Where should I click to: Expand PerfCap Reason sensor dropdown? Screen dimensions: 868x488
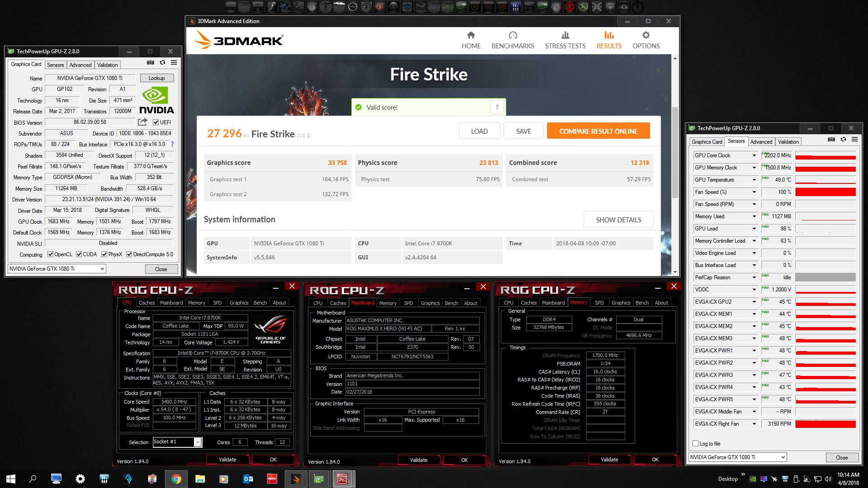click(754, 277)
